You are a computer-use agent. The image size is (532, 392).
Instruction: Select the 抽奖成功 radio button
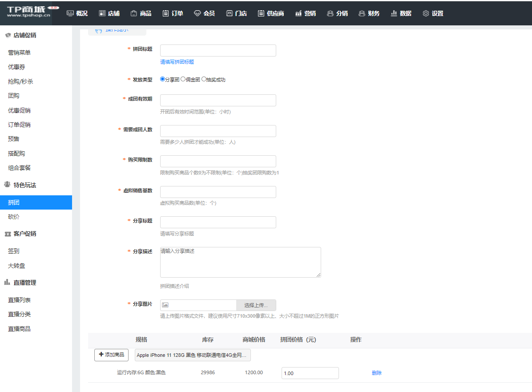[204, 79]
